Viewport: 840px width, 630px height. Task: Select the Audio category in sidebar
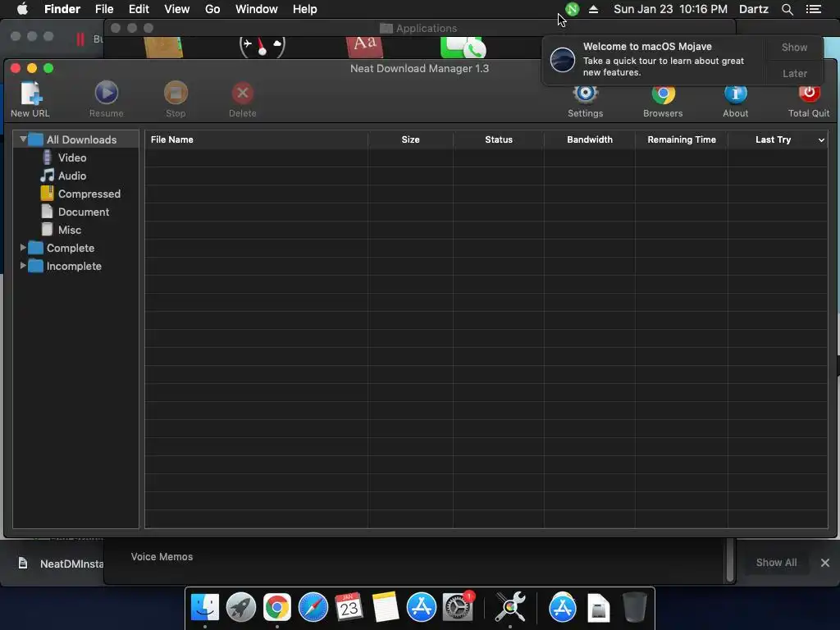tap(72, 176)
